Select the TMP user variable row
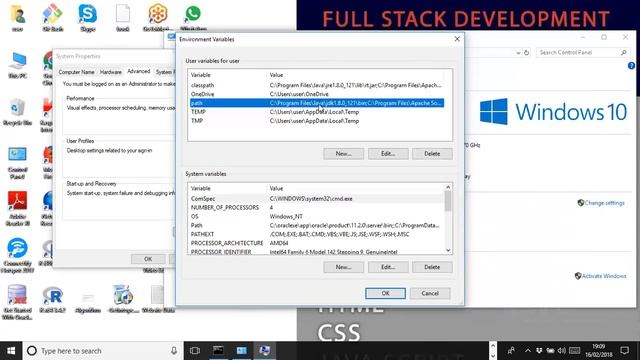This screenshot has width=640, height=360. pos(317,121)
